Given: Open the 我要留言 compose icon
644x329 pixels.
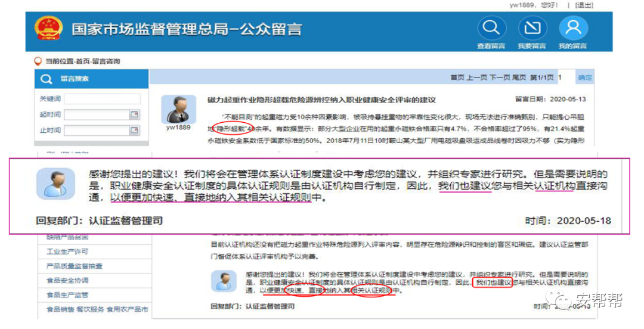Looking at the screenshot, I should coord(532,28).
